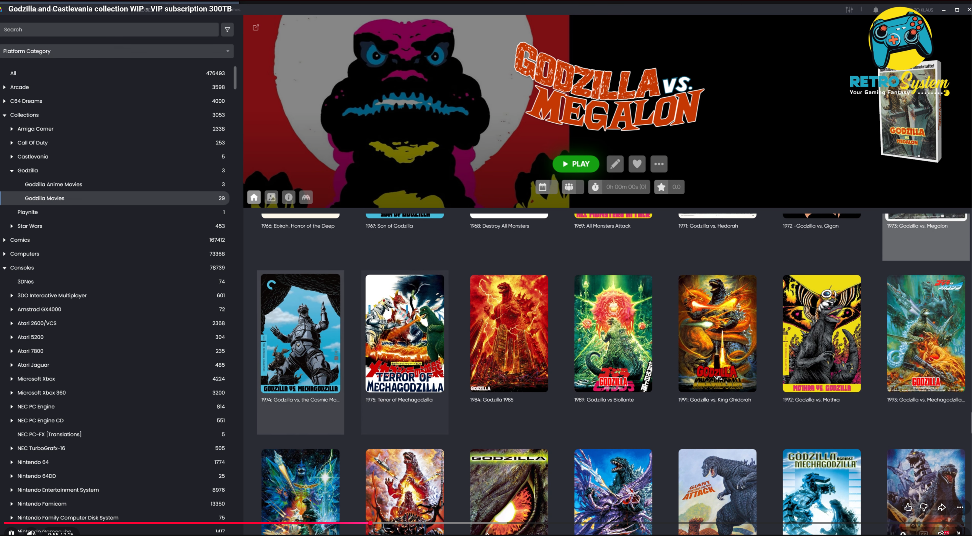
Task: Click the pop-out external window icon
Action: click(256, 28)
